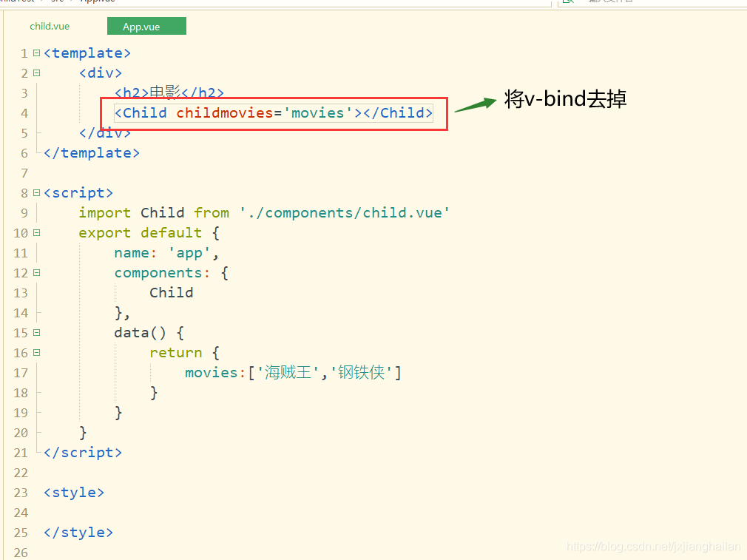Place cursor on './components/child.vue' import path

click(345, 212)
